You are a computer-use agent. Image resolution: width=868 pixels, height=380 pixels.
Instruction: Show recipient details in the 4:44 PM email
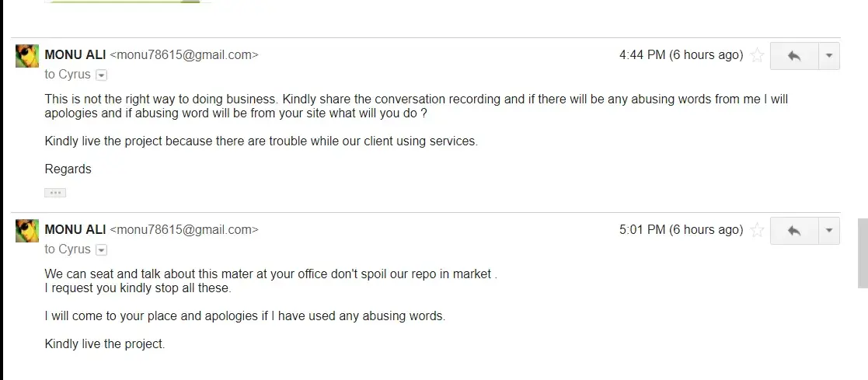coord(101,75)
